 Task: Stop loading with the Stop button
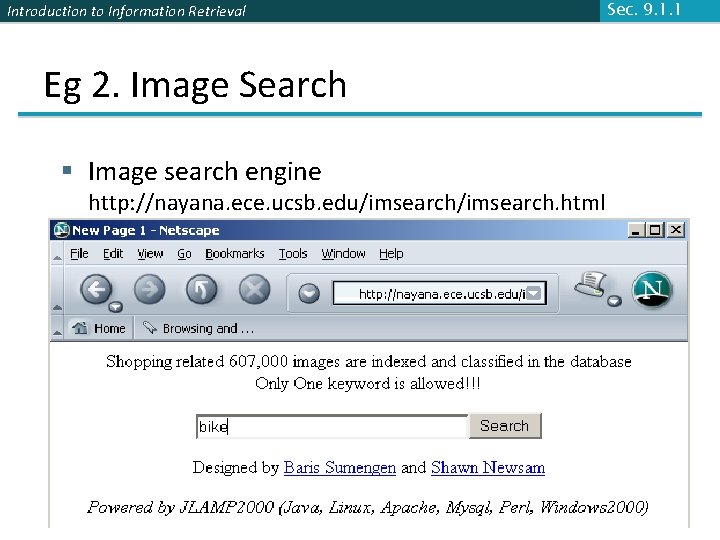coord(254,289)
